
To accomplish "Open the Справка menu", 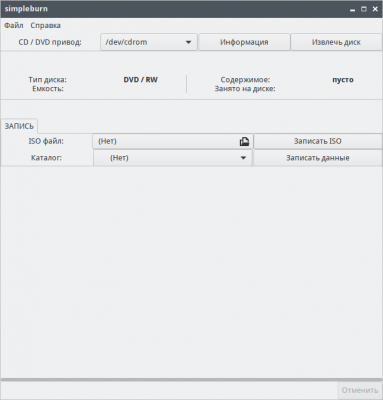I will 45,25.
